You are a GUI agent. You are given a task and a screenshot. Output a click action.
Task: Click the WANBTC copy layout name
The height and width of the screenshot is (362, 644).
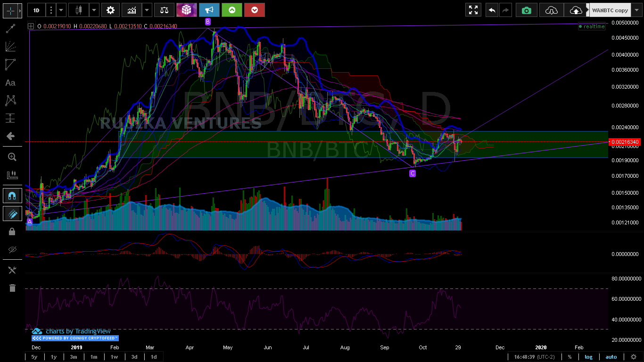tap(610, 10)
